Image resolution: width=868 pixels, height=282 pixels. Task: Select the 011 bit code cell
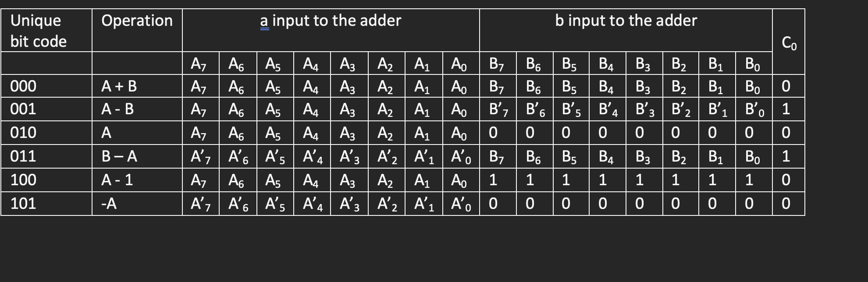(46, 156)
